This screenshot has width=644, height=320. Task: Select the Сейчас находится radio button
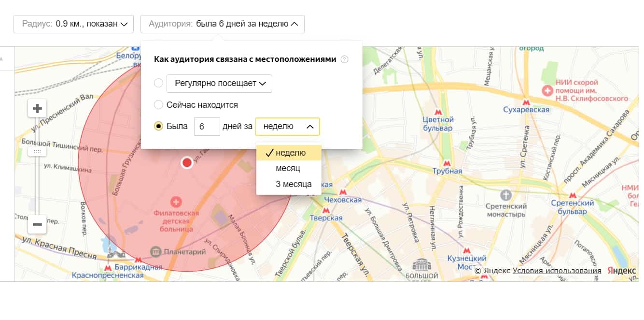tap(158, 104)
